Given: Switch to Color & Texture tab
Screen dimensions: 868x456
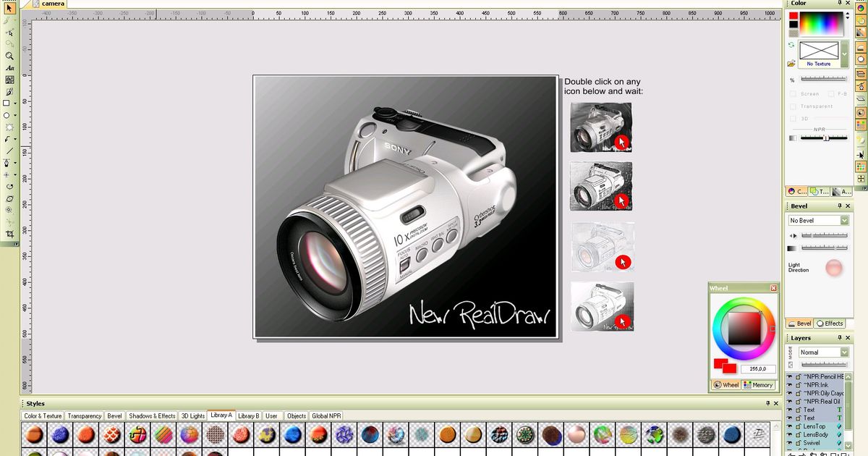Looking at the screenshot, I should click(x=43, y=416).
